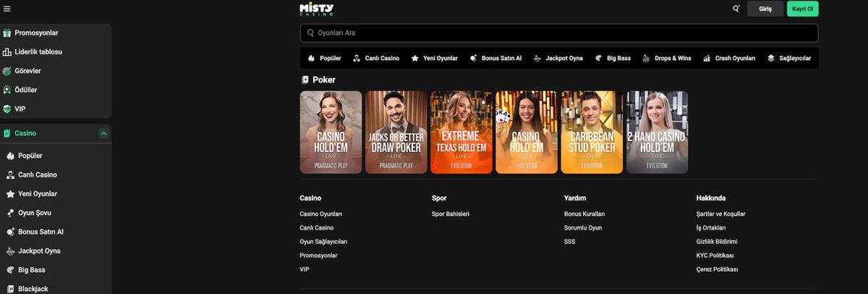Screen dimensions: 868x294
Task: Click the Sağlayıcılar layers icon
Action: tap(771, 58)
